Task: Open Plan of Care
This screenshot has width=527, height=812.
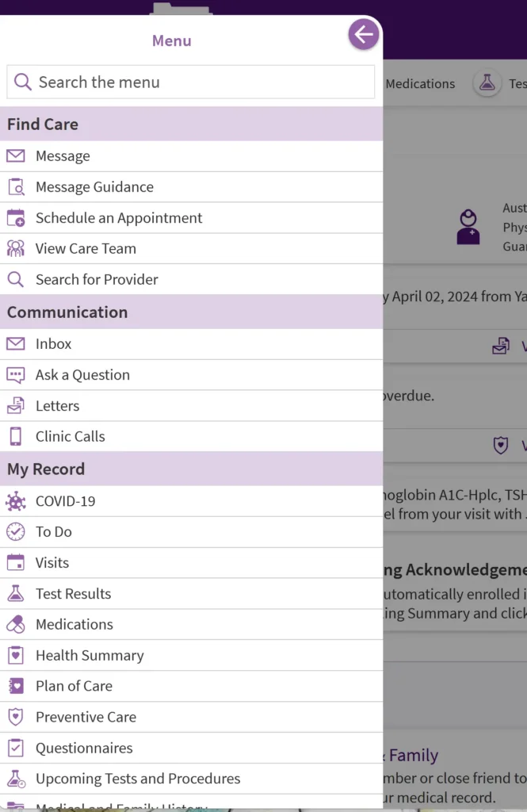Action: [192, 686]
